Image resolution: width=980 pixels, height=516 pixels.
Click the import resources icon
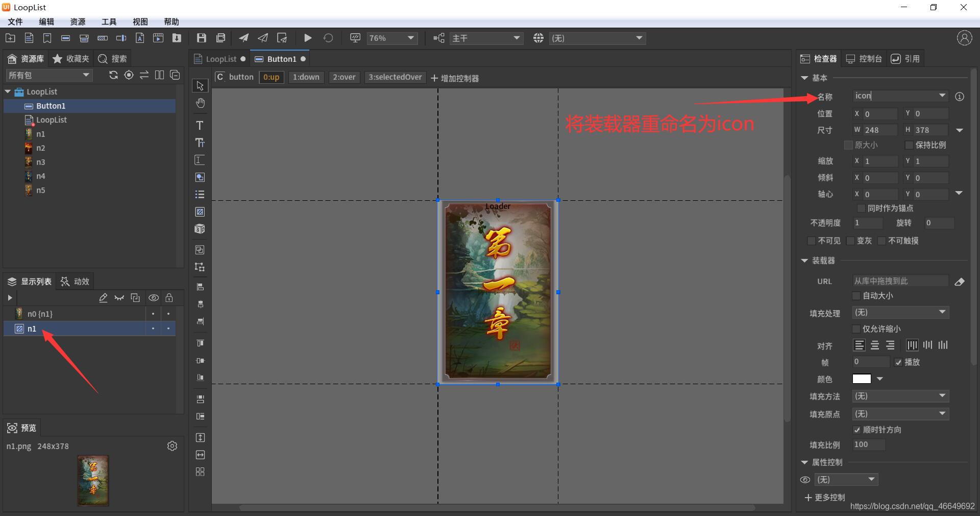pyautogui.click(x=177, y=38)
